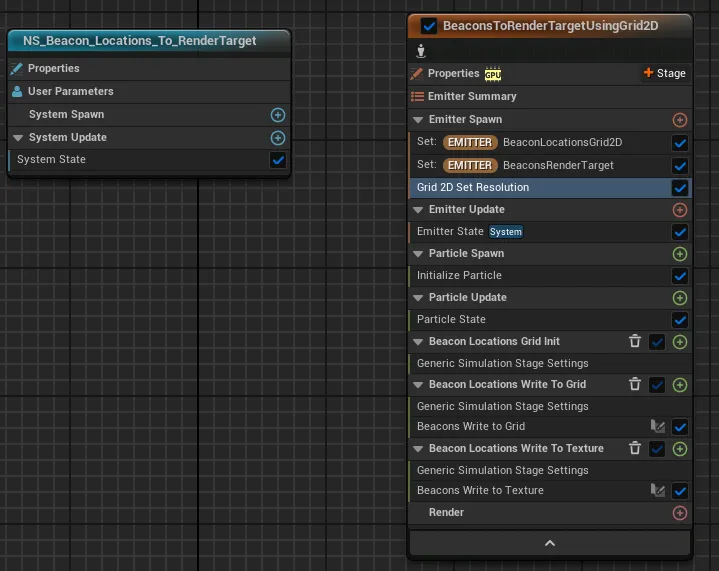
Task: Toggle the Emitter State module checkbox
Action: point(680,232)
